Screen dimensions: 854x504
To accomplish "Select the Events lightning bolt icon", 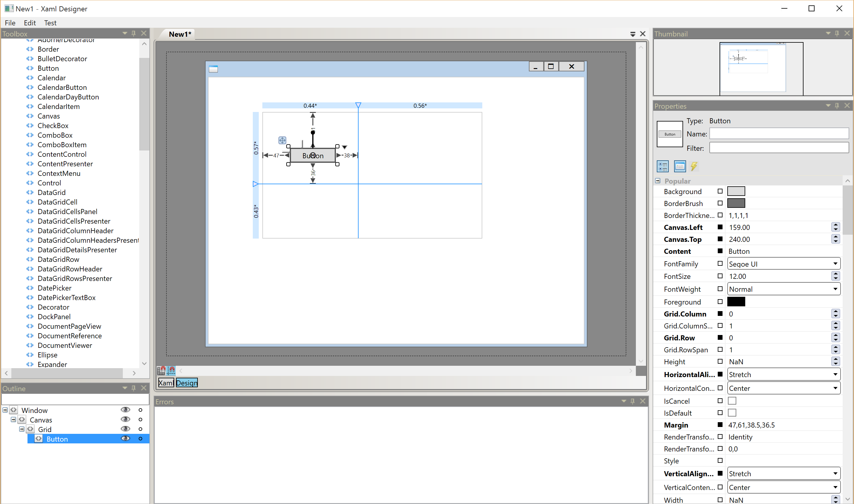I will pos(694,167).
